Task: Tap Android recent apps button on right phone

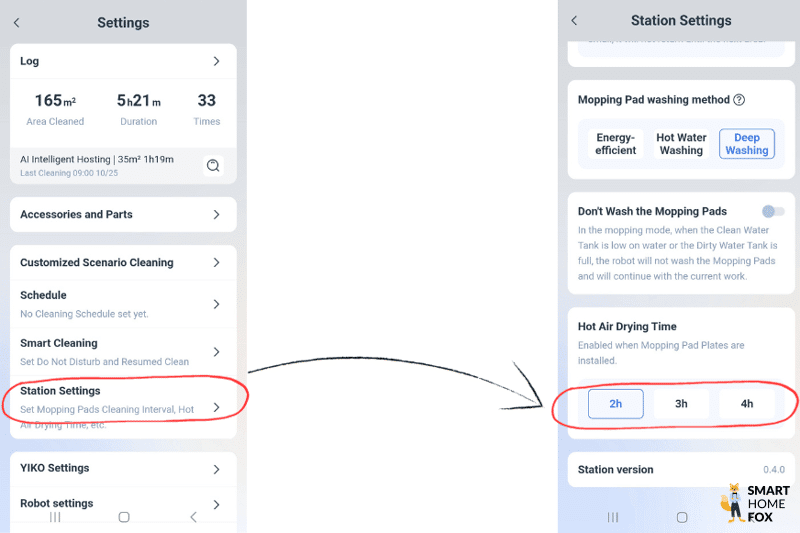Action: click(613, 517)
